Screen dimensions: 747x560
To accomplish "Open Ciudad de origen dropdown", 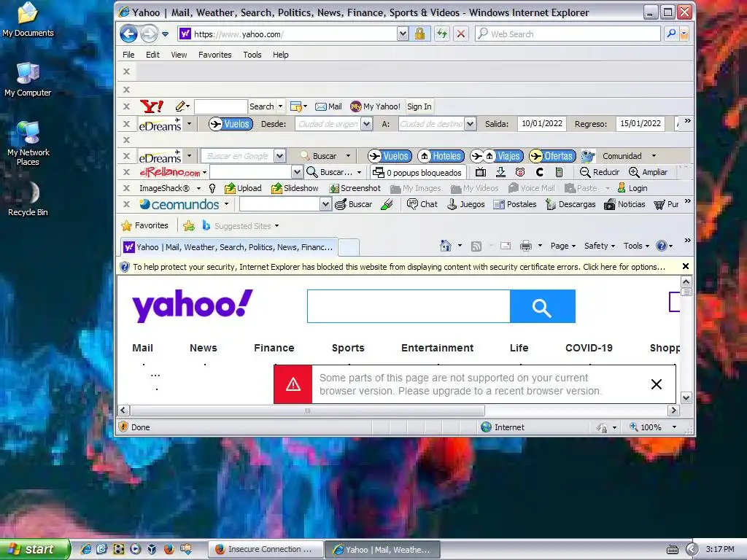I will coord(366,124).
